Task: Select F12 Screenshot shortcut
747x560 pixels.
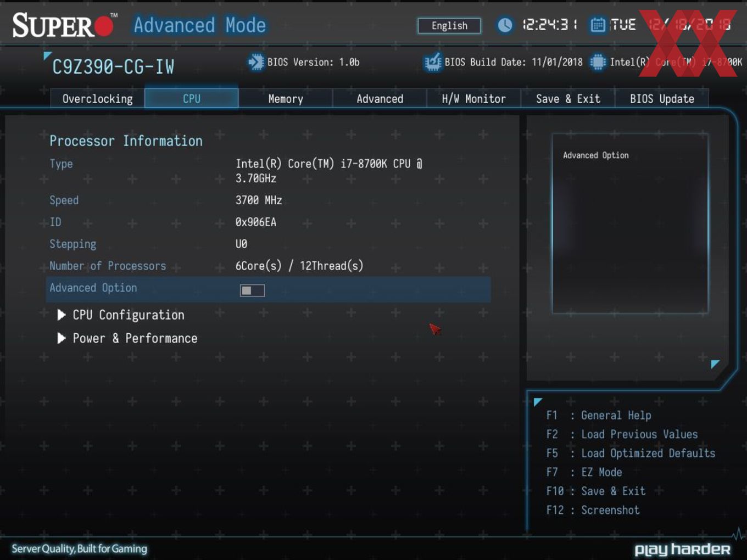Action: tap(593, 510)
